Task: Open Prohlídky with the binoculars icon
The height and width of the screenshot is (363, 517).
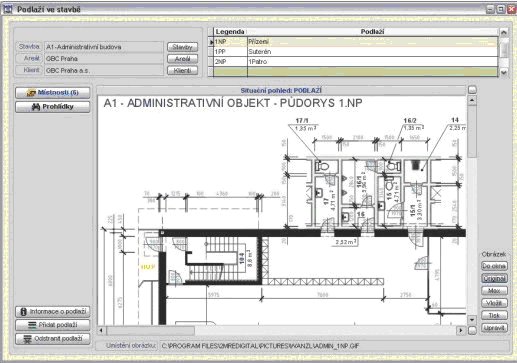Action: (x=53, y=107)
